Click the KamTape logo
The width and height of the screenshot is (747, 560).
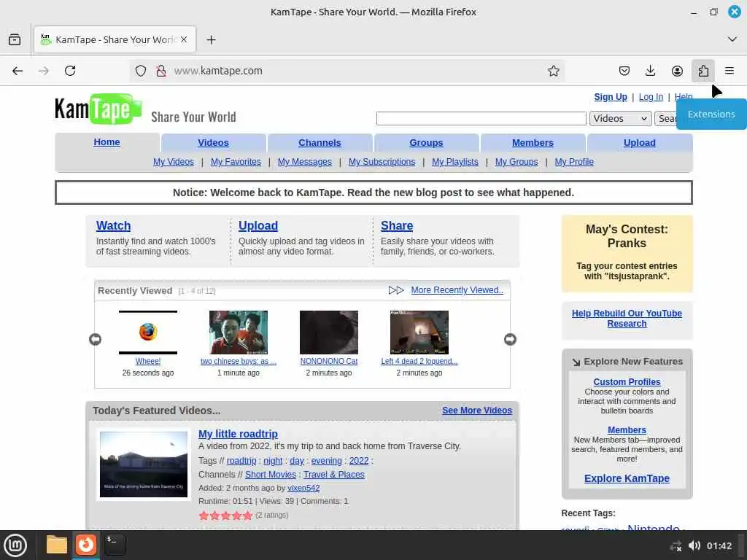tap(98, 109)
